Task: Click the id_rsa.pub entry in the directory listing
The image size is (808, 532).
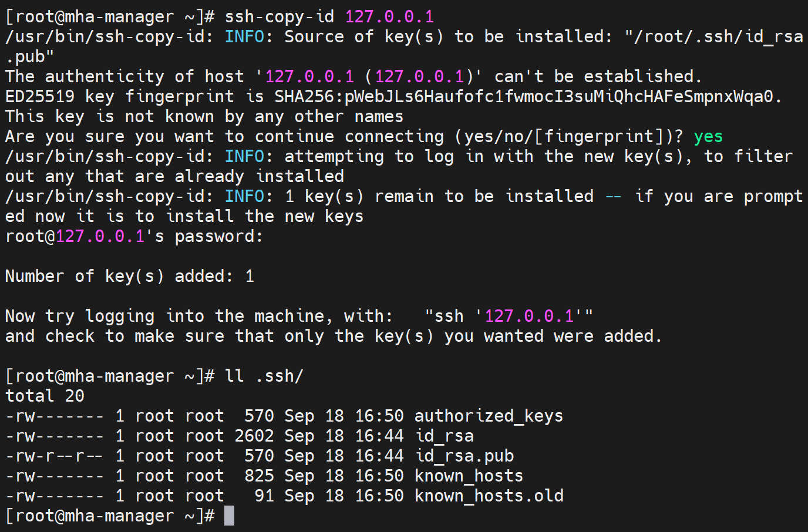Action: pyautogui.click(x=464, y=456)
